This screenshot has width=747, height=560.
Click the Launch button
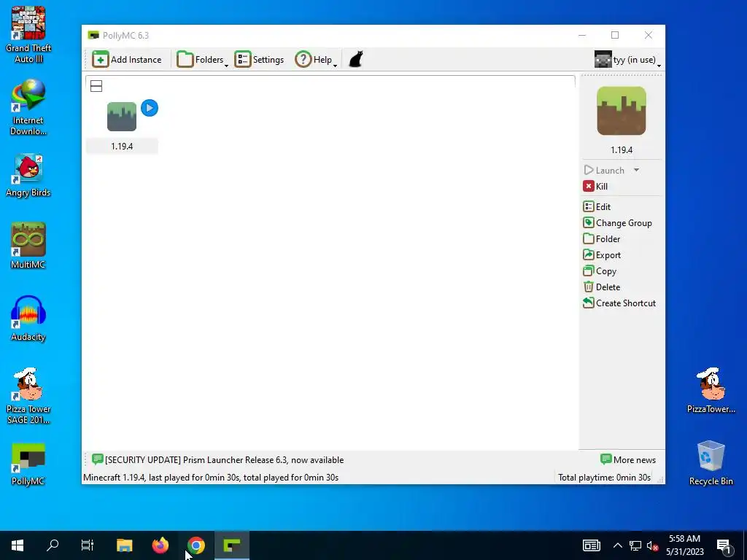604,170
